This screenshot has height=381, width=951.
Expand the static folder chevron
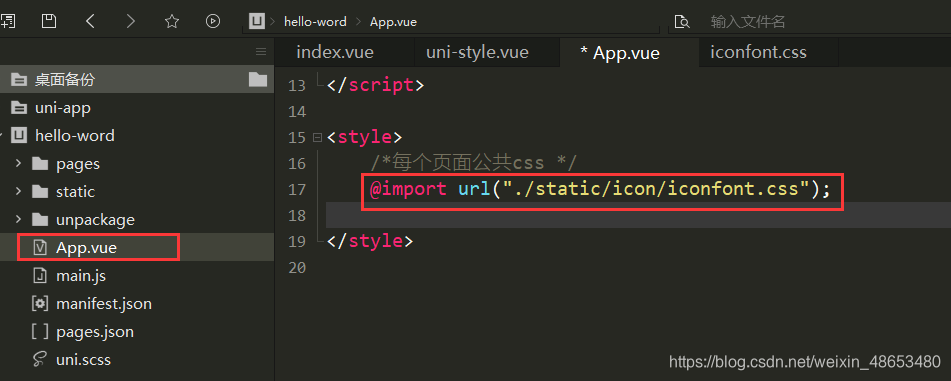pyautogui.click(x=18, y=192)
